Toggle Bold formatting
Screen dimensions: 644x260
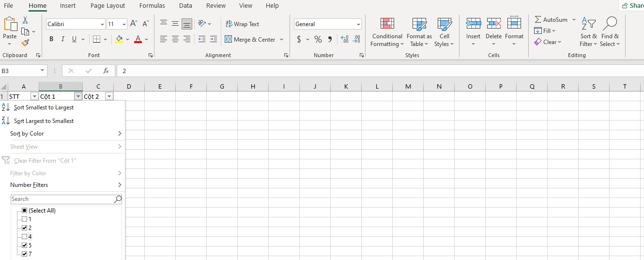click(x=51, y=39)
